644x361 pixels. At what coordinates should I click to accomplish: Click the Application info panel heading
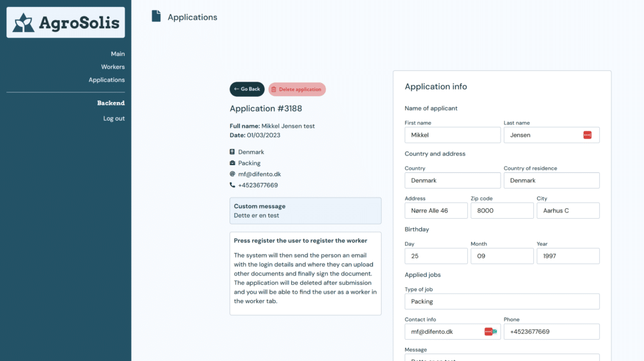click(x=436, y=87)
